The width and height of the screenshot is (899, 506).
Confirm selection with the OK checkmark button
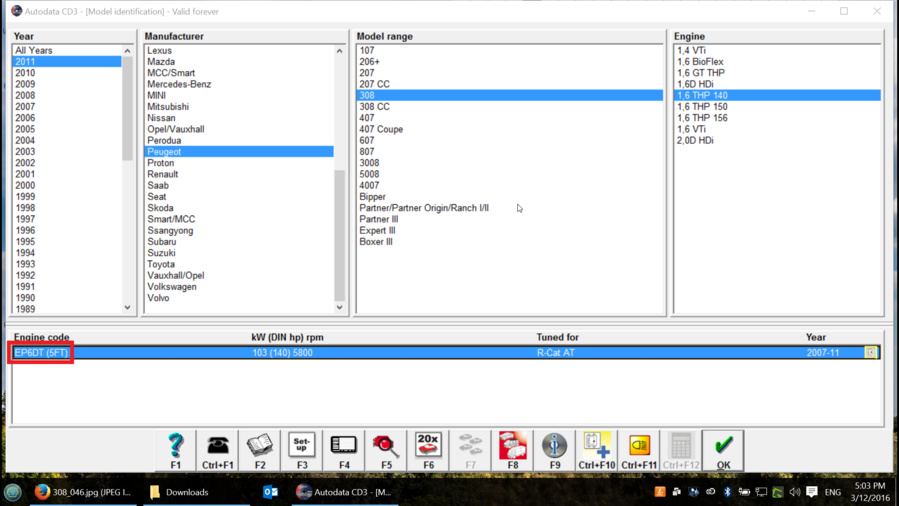724,451
